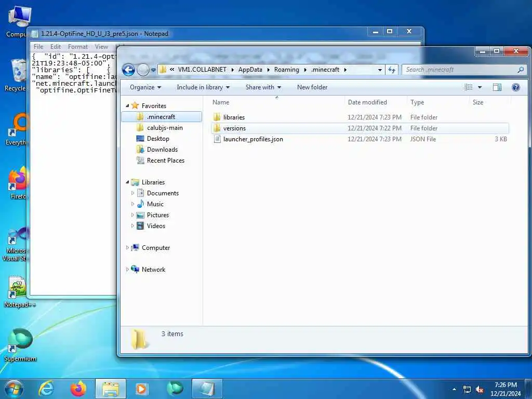
Task: Click Explorer's Forward navigation arrow
Action: coord(143,70)
